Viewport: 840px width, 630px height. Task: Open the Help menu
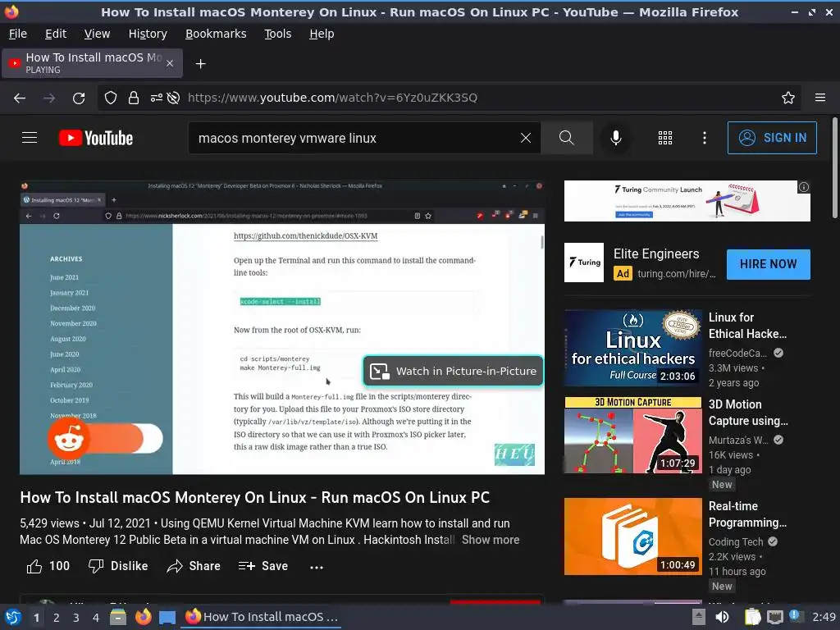(322, 34)
